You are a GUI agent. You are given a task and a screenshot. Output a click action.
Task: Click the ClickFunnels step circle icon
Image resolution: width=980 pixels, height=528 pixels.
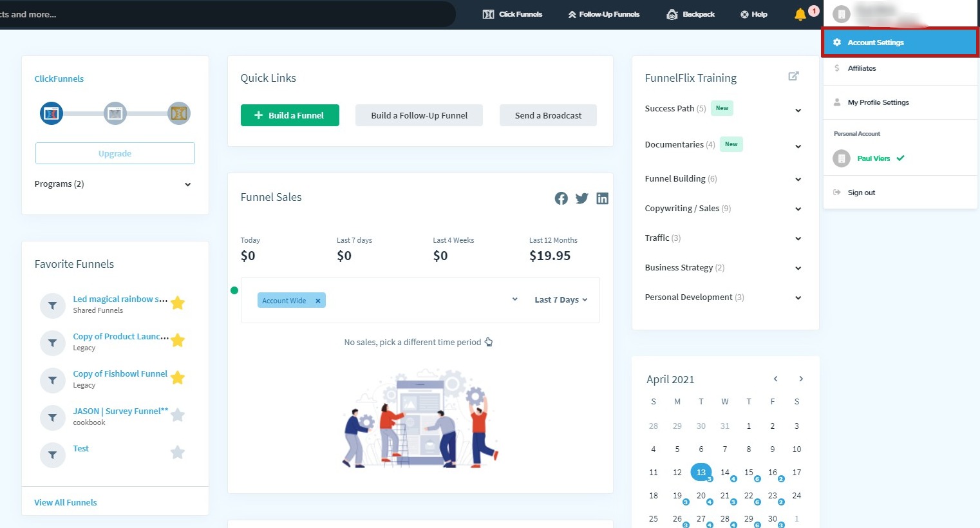(x=52, y=113)
